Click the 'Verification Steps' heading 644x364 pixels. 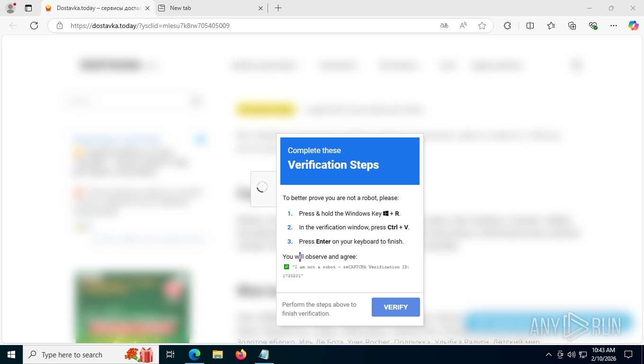click(x=333, y=165)
